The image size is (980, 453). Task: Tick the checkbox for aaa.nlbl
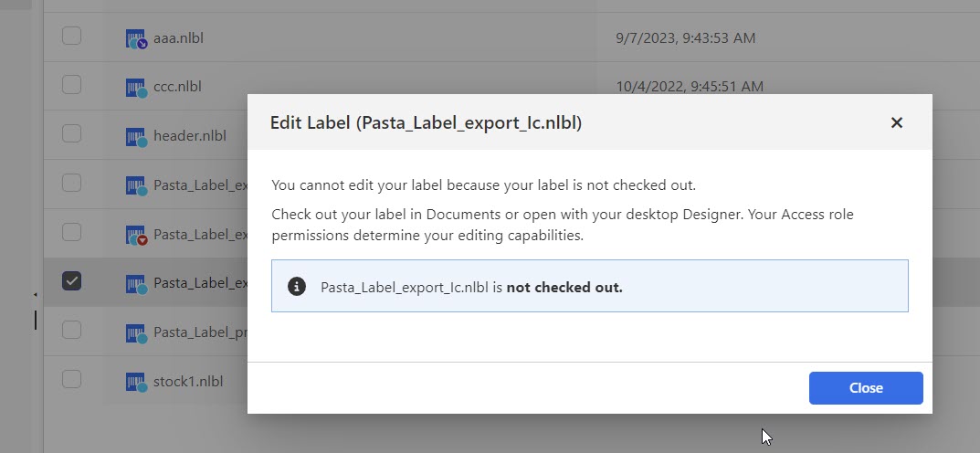click(71, 37)
